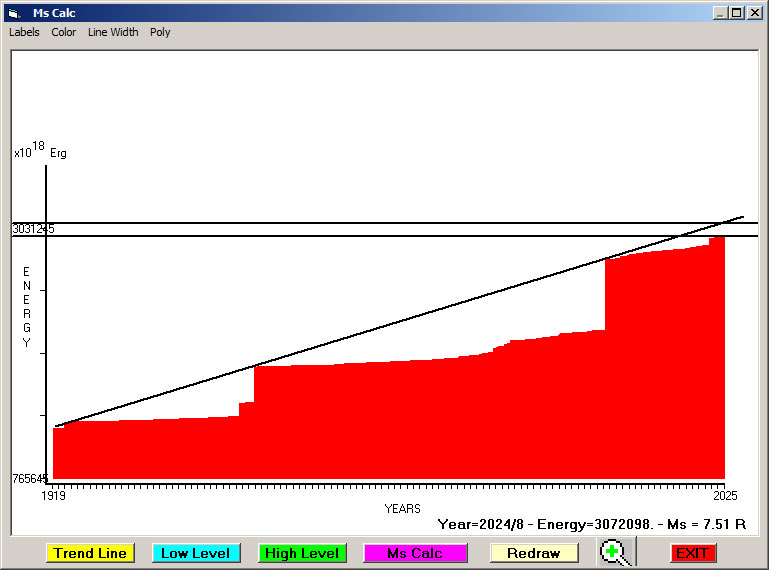Click the YEARS axis title
769x570 pixels.
(402, 509)
